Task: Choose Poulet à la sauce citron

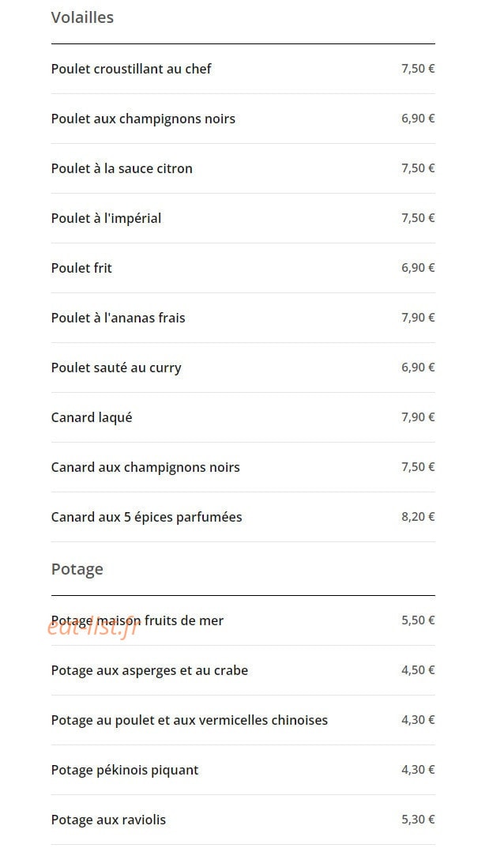Action: (243, 168)
